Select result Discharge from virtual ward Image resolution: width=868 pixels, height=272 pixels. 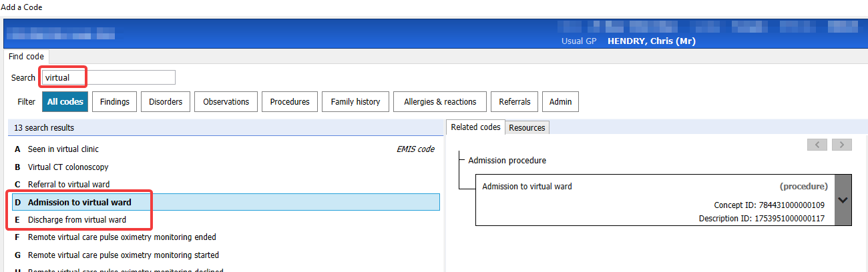(226, 219)
